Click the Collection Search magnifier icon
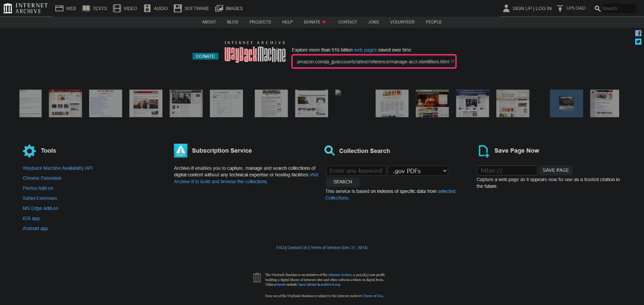This screenshot has height=305, width=644. point(329,151)
